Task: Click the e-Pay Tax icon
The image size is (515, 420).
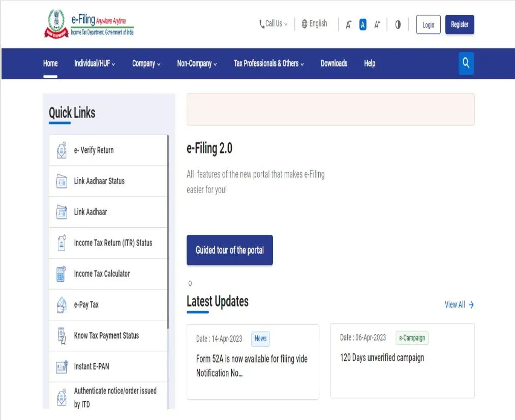Action: point(62,305)
